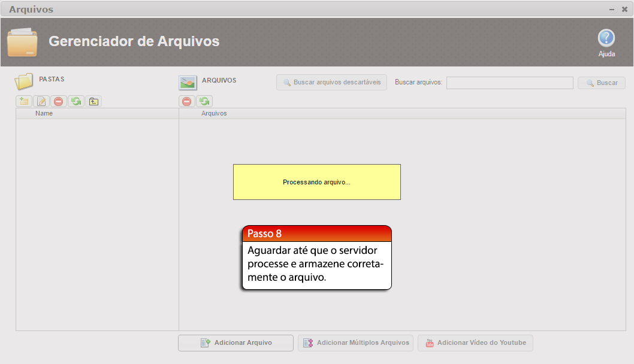This screenshot has height=364, width=634.
Task: Refresh the Arquivos file list
Action: (204, 101)
